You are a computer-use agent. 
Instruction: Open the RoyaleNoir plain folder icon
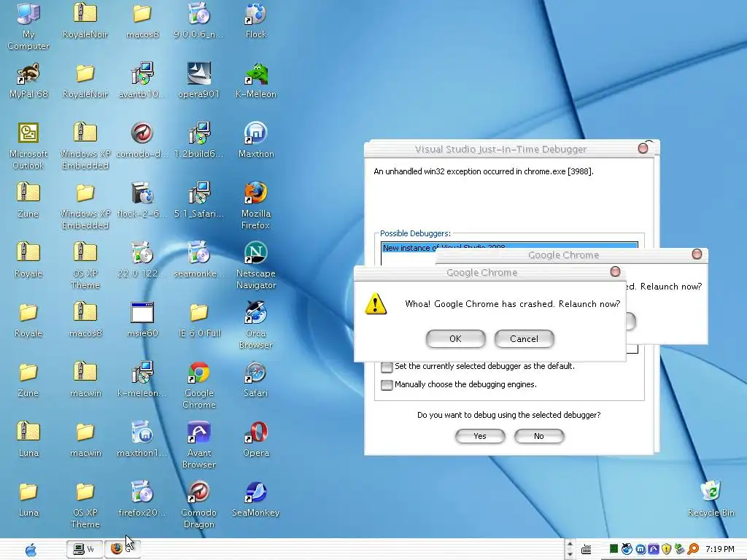coord(85,80)
